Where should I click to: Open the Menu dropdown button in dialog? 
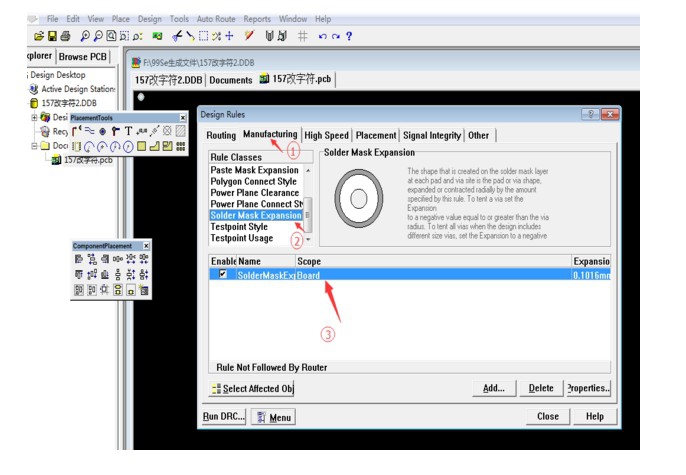[273, 417]
